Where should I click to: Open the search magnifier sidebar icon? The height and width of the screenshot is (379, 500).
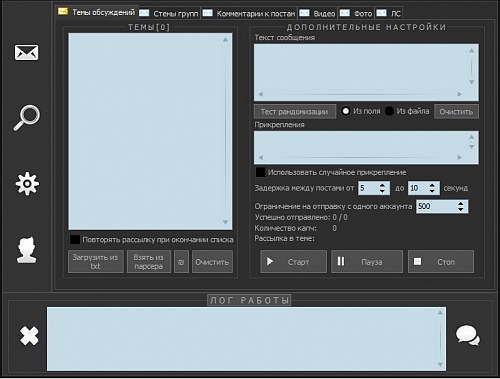pyautogui.click(x=27, y=117)
